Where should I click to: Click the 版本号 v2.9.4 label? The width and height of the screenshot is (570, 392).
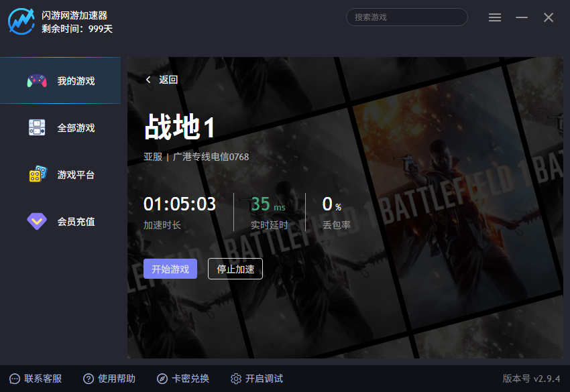tap(532, 379)
